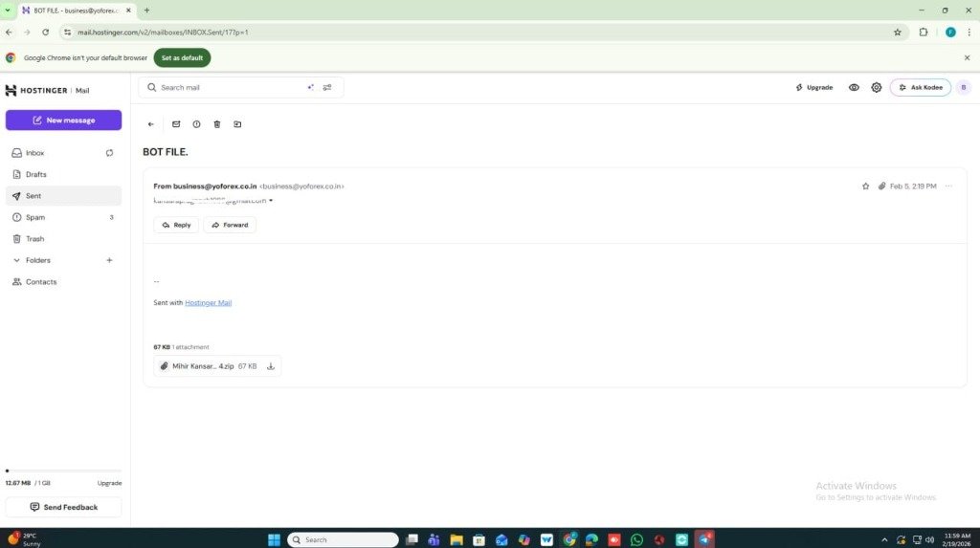Reply to the BOT FILE email
Image resolution: width=980 pixels, height=548 pixels.
[176, 225]
